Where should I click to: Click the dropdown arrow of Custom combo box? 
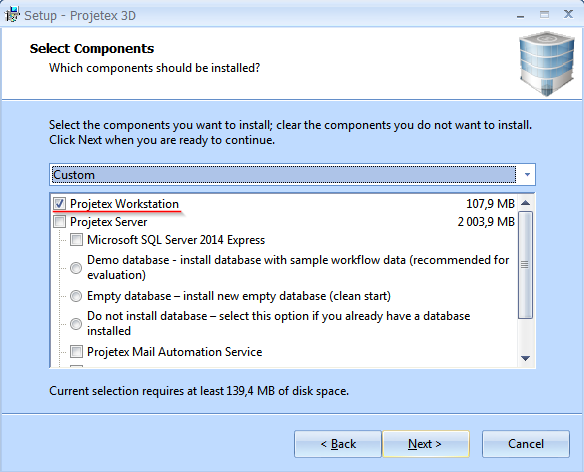(x=527, y=174)
